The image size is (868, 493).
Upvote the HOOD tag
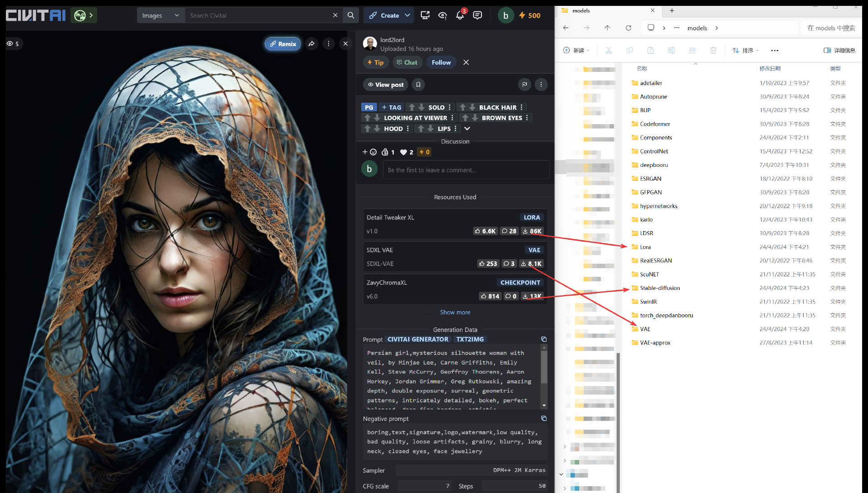click(x=367, y=128)
